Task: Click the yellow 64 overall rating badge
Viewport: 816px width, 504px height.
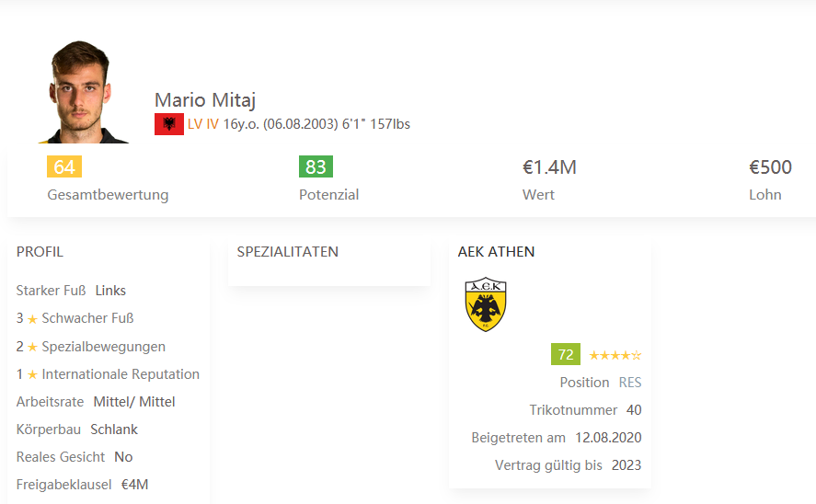Action: pyautogui.click(x=64, y=167)
